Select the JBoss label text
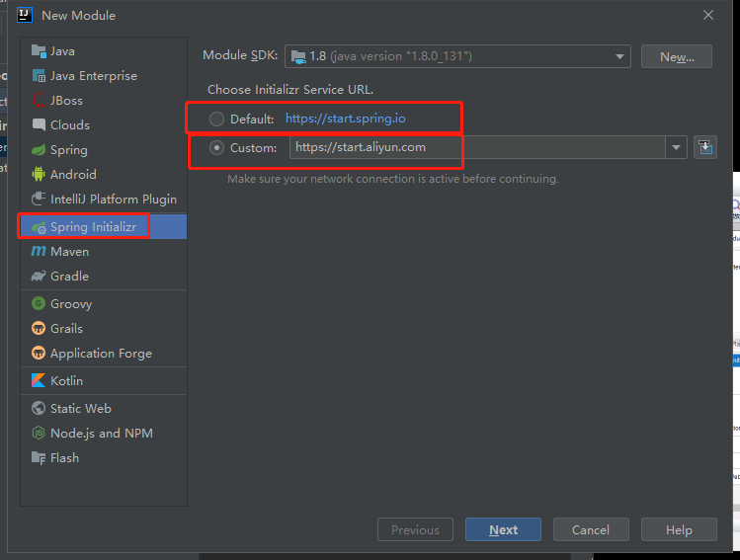This screenshot has width=740, height=560. pos(66,100)
